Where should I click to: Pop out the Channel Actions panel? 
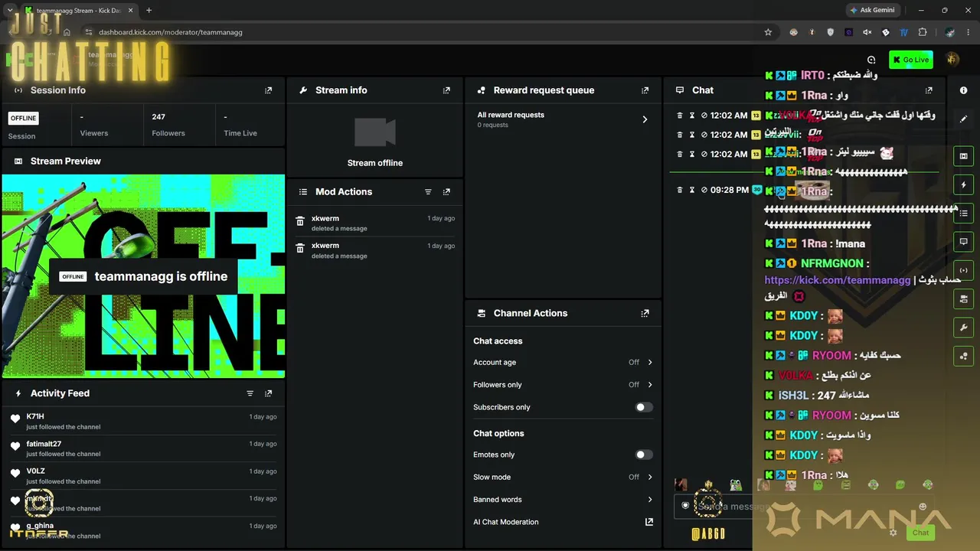(x=645, y=313)
